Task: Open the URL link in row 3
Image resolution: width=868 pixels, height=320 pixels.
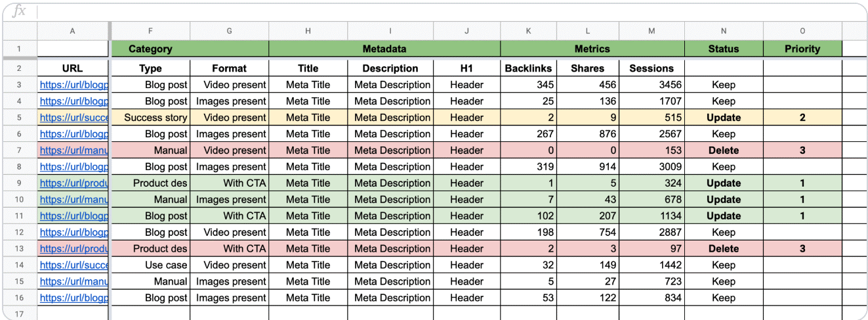Action: pyautogui.click(x=74, y=85)
